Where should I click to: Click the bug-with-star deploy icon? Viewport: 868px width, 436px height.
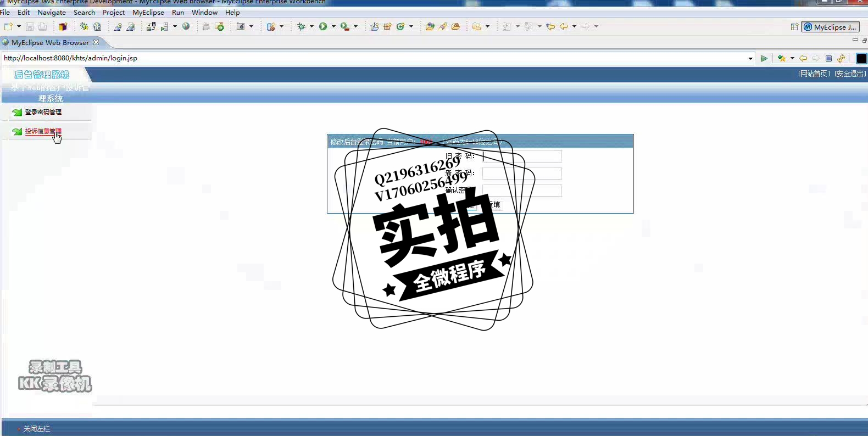tap(84, 26)
